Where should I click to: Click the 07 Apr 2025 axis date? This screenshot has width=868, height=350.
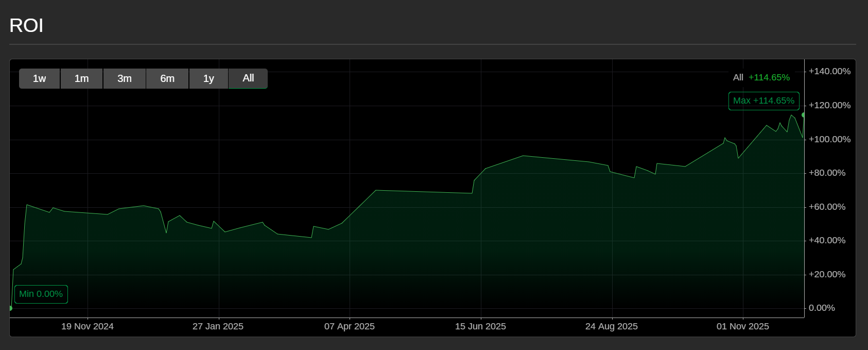pos(350,326)
